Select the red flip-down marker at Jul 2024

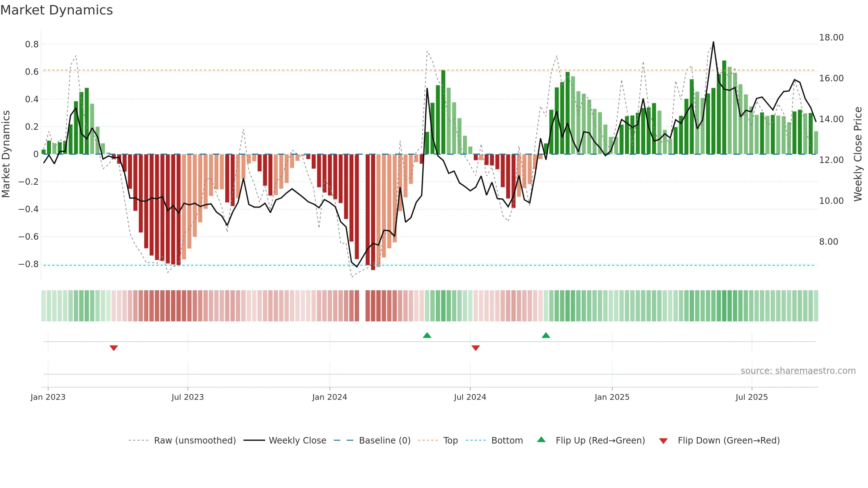[476, 348]
